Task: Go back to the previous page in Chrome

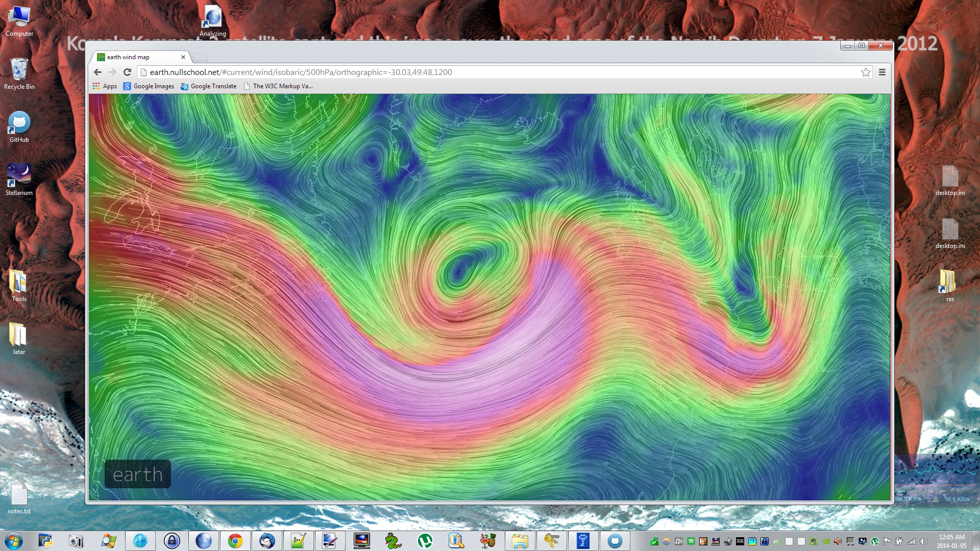Action: pos(97,72)
